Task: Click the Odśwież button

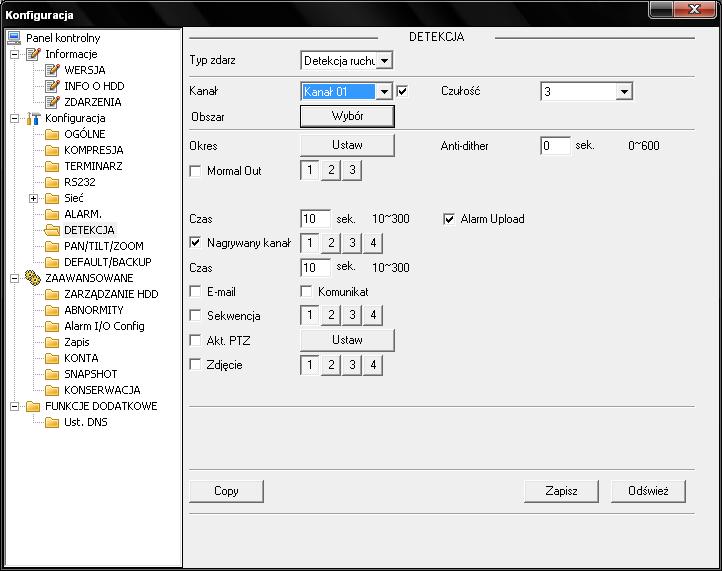Action: point(648,491)
